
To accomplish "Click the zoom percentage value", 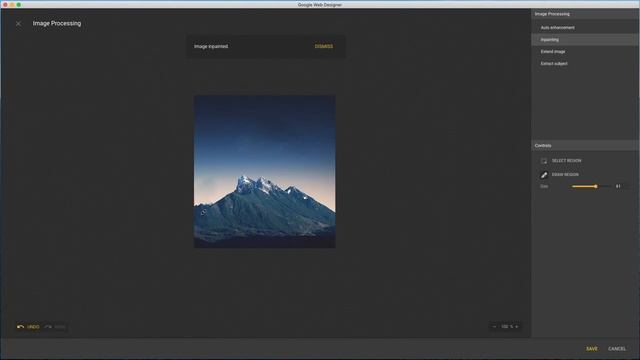I will point(507,327).
